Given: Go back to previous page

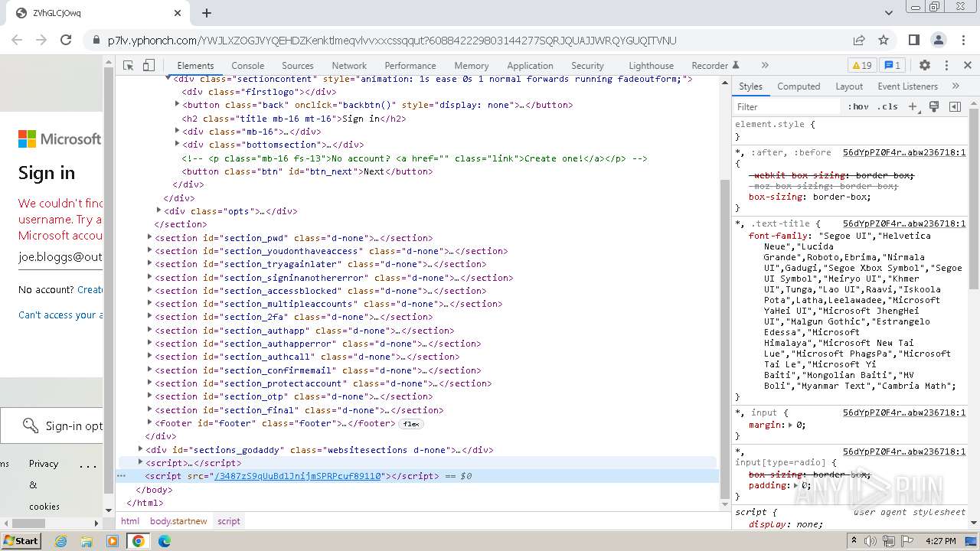Looking at the screenshot, I should (x=17, y=40).
